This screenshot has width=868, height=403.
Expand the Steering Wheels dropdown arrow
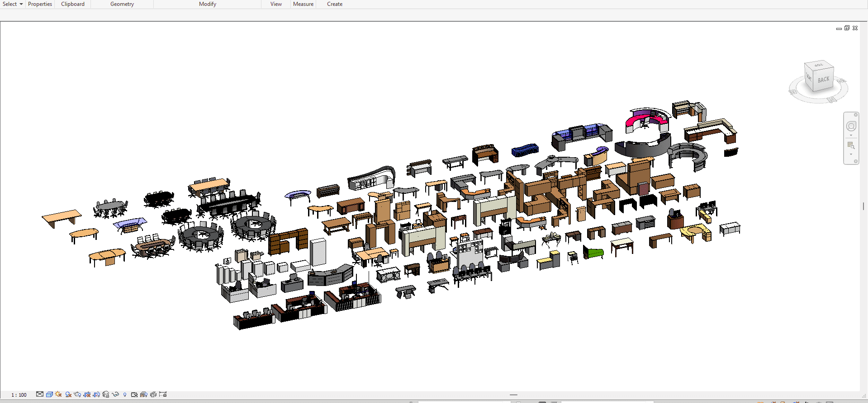tap(851, 136)
